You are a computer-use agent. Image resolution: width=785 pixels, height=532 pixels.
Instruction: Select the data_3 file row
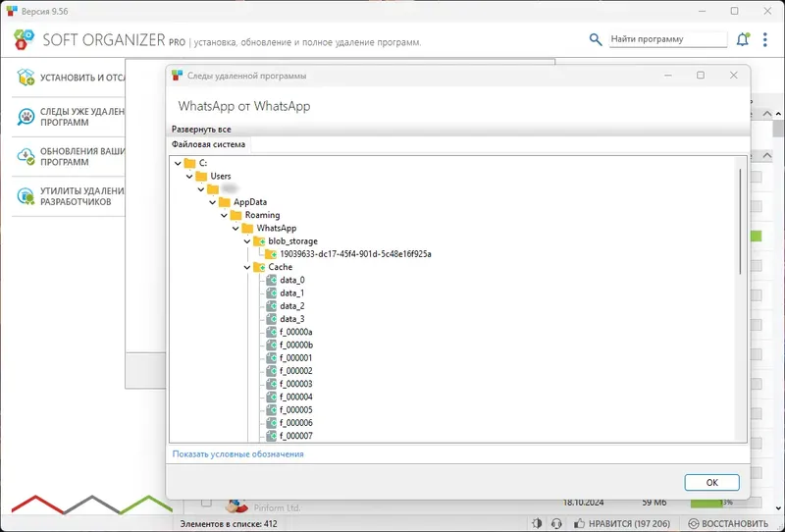click(x=285, y=319)
